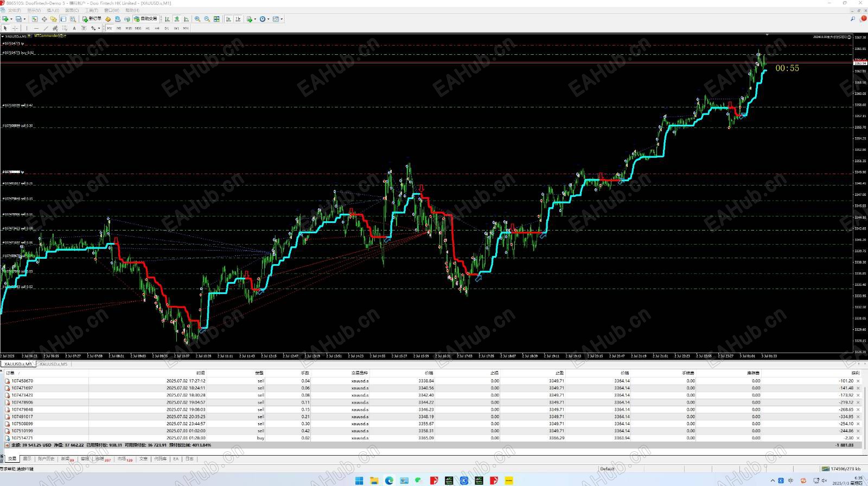
Task: Open the Windows Start button
Action: pyautogui.click(x=359, y=481)
